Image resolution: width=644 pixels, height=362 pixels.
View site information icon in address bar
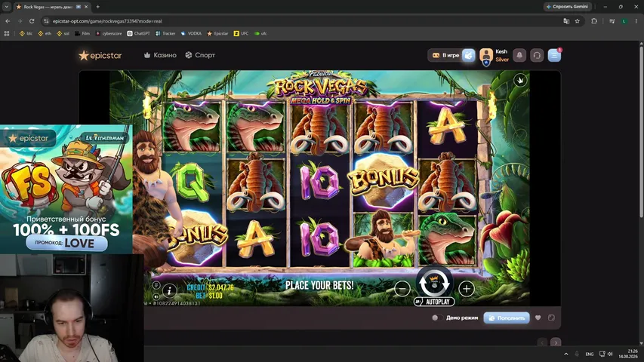46,21
